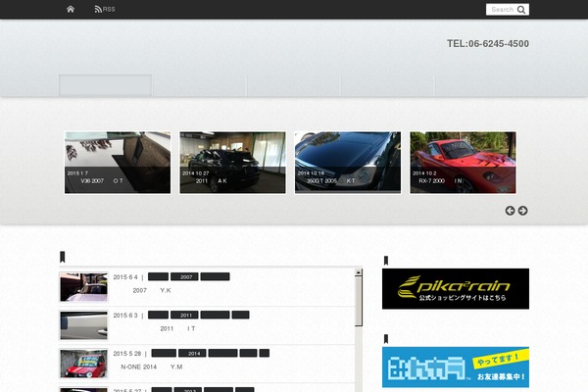588x392 pixels.
Task: Click the scroll-up arrow of the post list
Action: pos(359,272)
